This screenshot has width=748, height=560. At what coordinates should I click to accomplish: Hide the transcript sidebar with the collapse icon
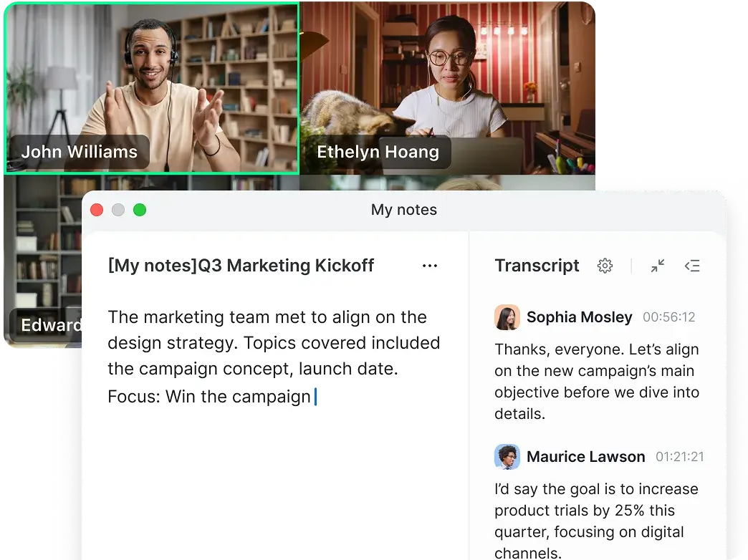pos(692,266)
